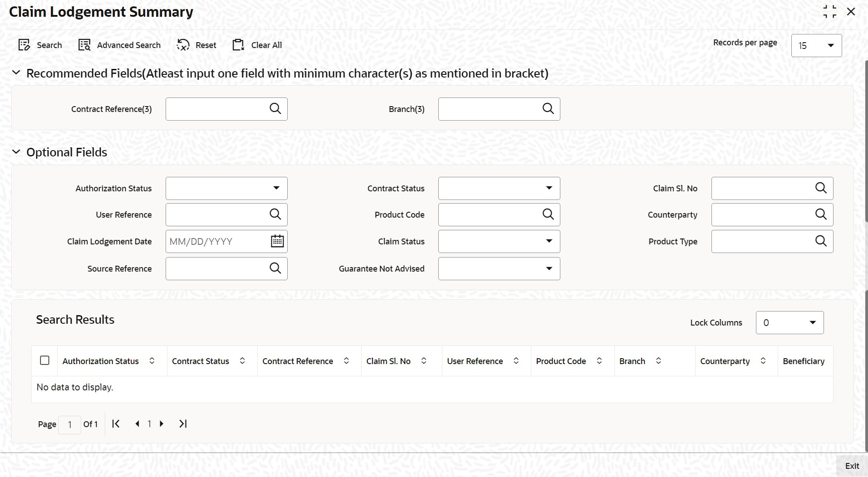This screenshot has height=477, width=868.
Task: Go to last page of results
Action: 183,424
